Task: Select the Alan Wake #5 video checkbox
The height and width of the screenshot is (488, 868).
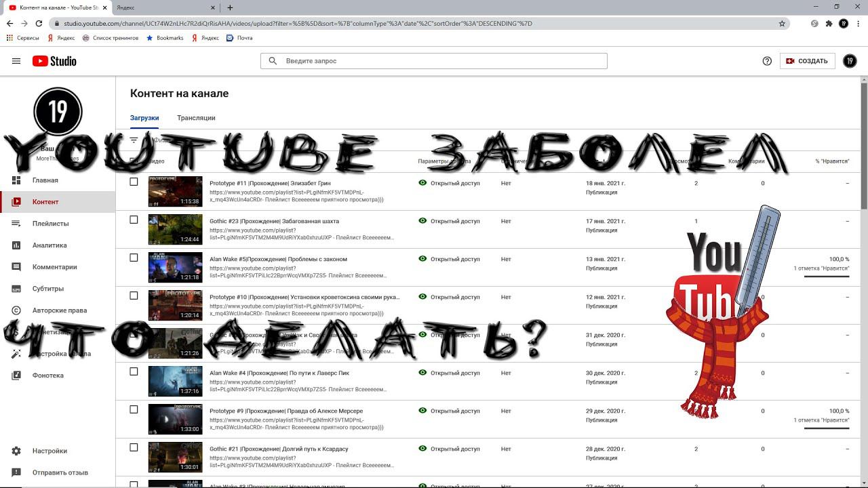Action: (134, 258)
